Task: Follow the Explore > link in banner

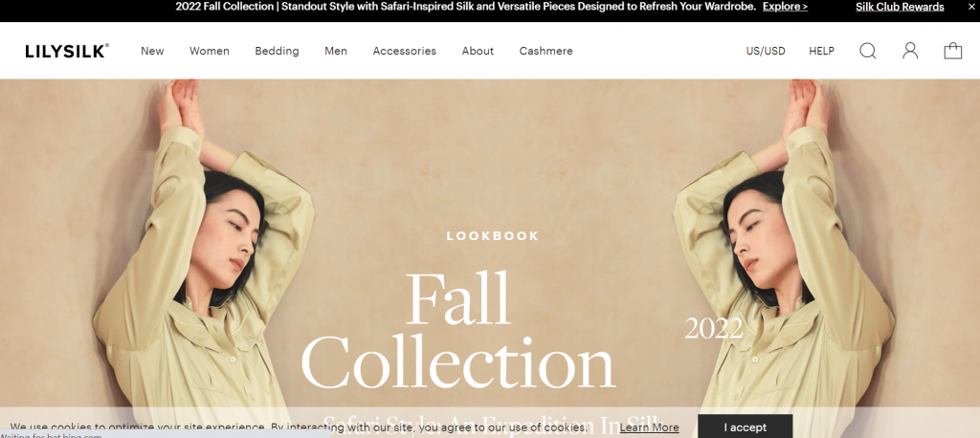Action: 785,7
